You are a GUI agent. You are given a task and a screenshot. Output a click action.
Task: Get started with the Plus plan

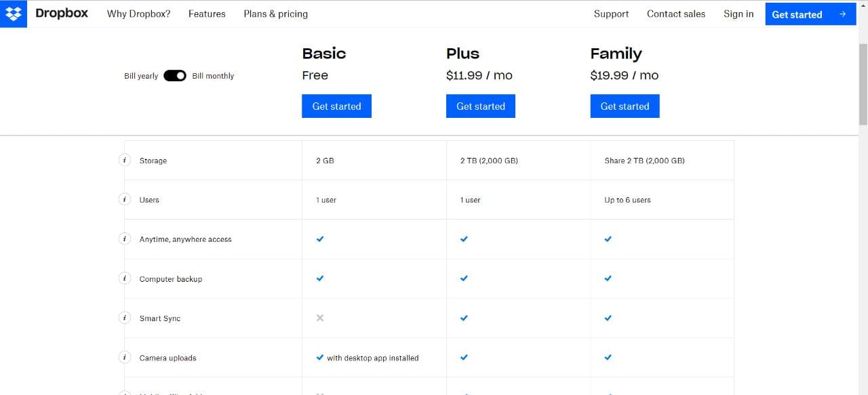click(x=481, y=106)
